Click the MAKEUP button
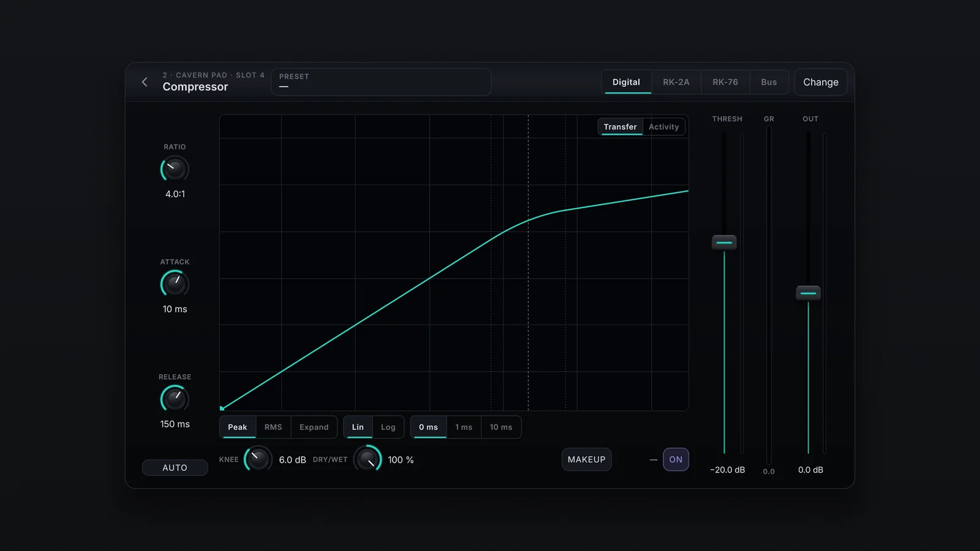980x551 pixels. (587, 460)
